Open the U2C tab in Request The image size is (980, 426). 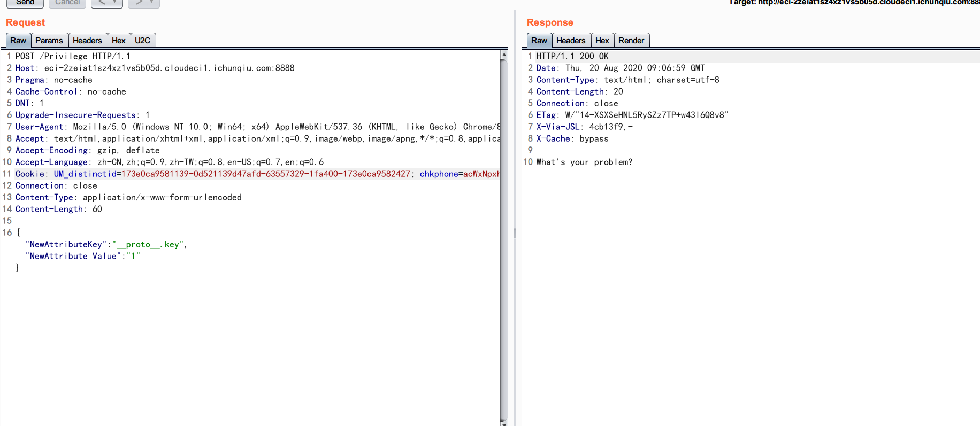[142, 41]
